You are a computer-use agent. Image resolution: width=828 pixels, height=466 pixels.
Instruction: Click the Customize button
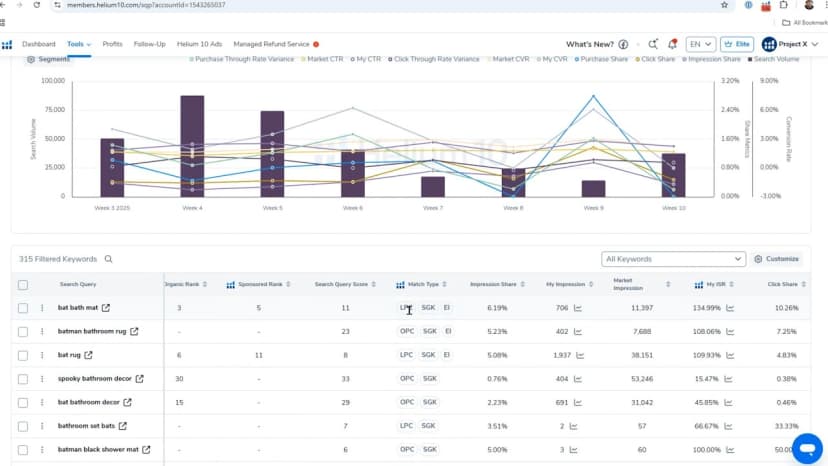coord(776,259)
